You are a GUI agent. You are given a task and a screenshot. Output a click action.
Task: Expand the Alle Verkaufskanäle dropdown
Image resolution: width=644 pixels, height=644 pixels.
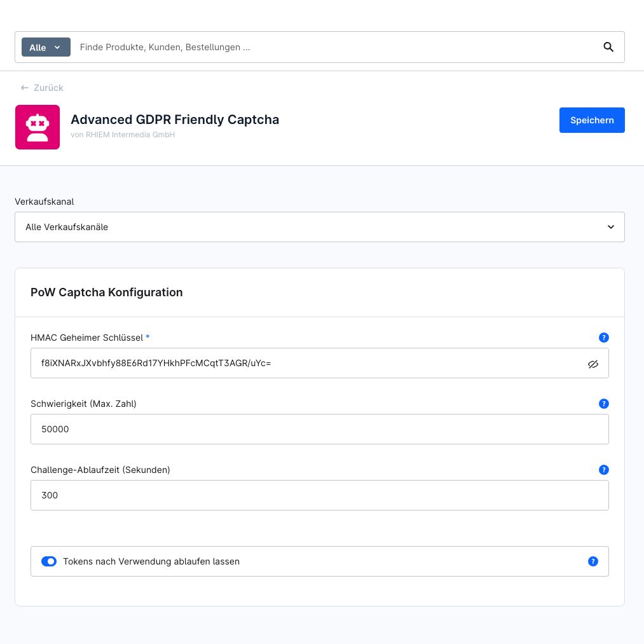tap(320, 227)
